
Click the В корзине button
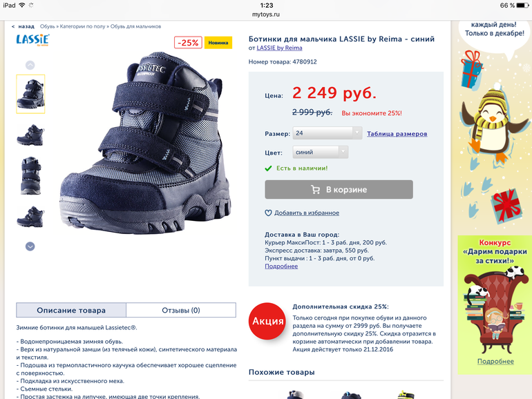point(339,190)
